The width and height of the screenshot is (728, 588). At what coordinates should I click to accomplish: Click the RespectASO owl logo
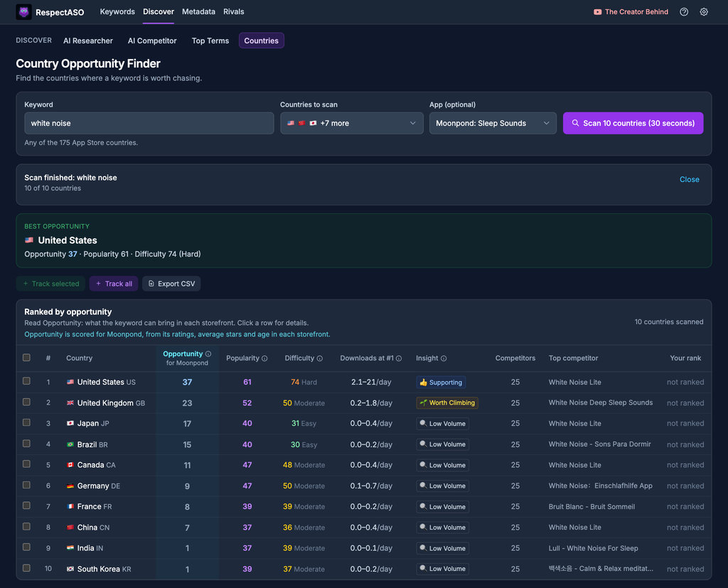pos(23,12)
